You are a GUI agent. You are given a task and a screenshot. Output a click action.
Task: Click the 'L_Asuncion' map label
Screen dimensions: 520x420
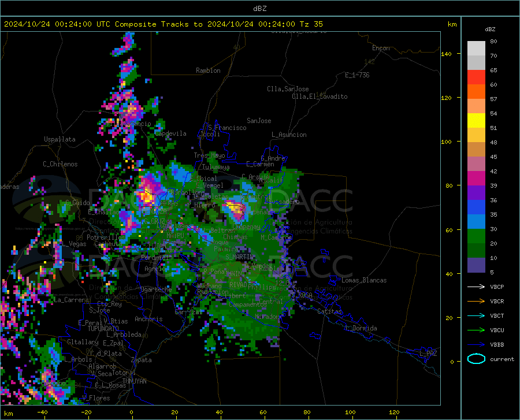click(289, 135)
